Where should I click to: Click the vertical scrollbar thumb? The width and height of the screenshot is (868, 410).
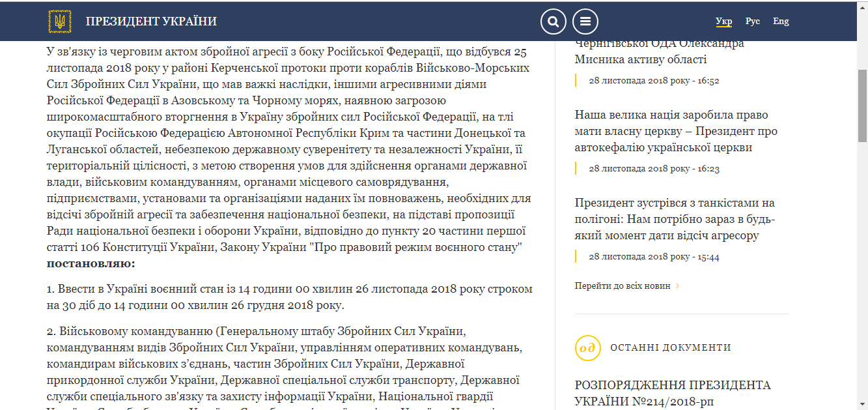[x=862, y=104]
